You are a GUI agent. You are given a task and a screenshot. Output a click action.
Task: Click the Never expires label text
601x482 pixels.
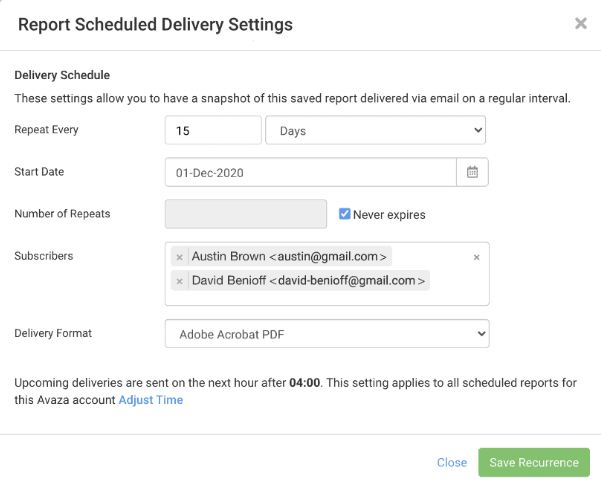389,215
